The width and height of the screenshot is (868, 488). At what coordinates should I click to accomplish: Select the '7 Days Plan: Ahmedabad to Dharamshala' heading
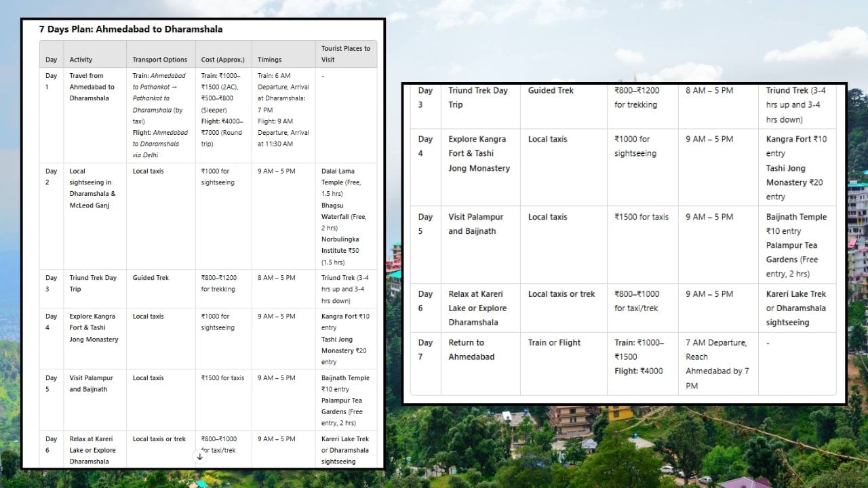131,29
